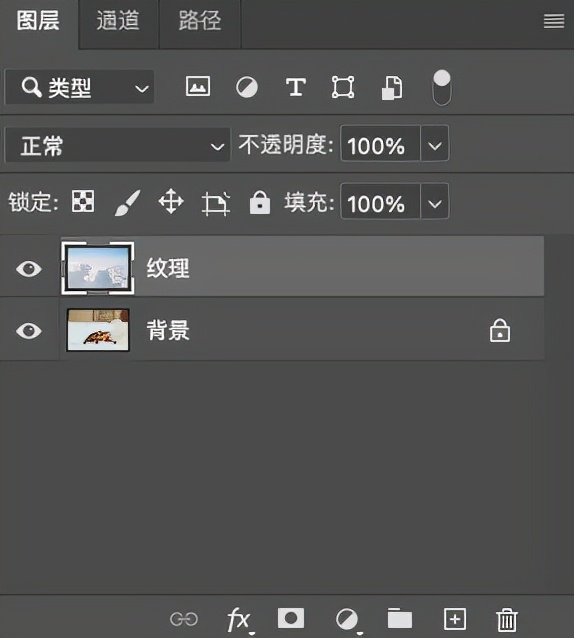This screenshot has width=574, height=638.
Task: Lock transparent pixels checkerboard icon
Action: 83,201
